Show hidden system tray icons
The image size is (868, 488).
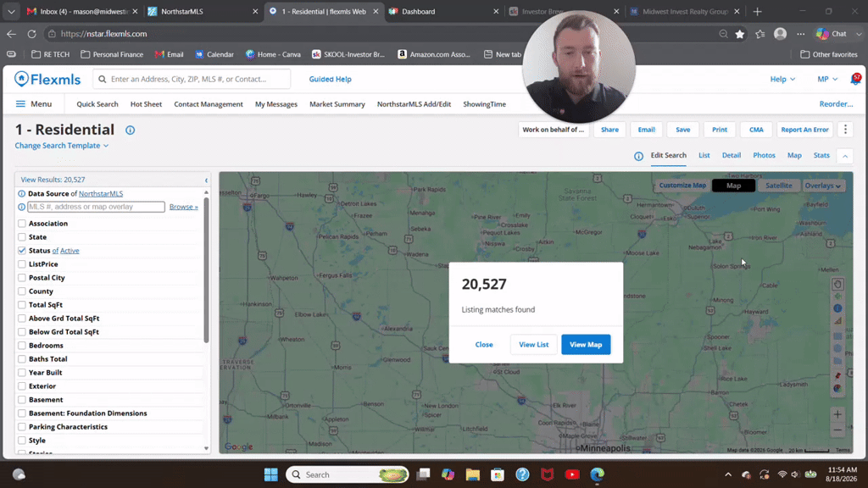tap(728, 474)
